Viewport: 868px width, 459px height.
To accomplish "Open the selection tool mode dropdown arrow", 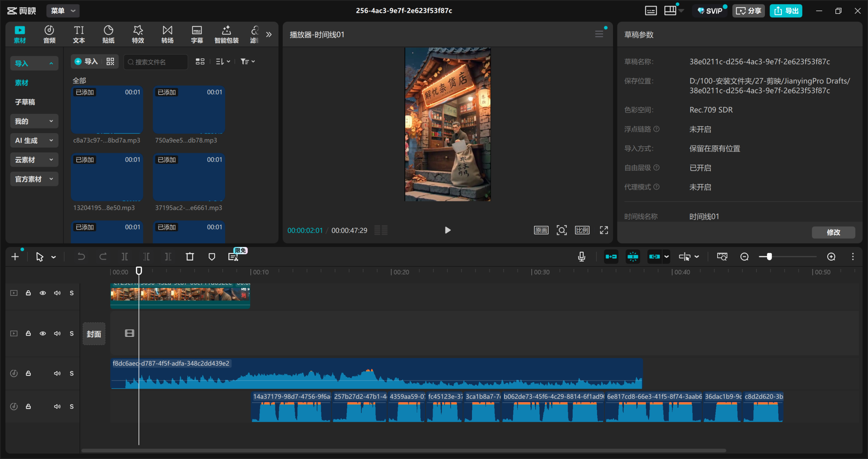I will coord(54,257).
